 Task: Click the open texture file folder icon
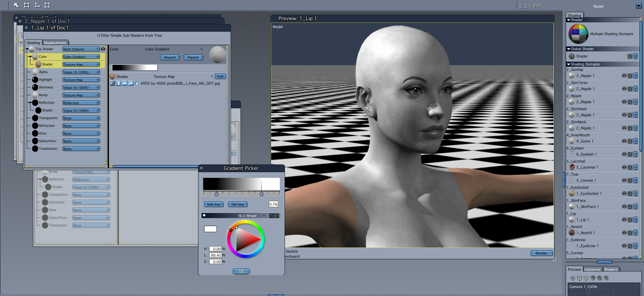pos(112,83)
